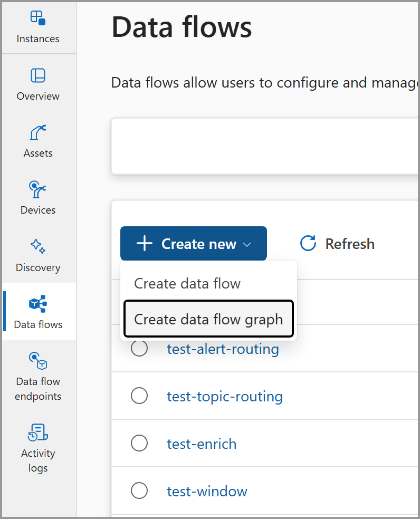This screenshot has height=519, width=420.
Task: Open Activity logs icon in sidebar
Action: (x=38, y=432)
